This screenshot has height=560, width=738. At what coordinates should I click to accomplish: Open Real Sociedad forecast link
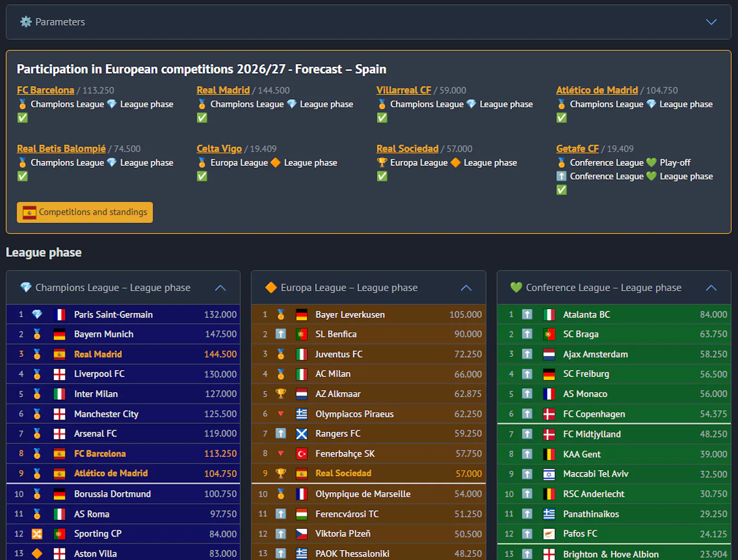[407, 149]
